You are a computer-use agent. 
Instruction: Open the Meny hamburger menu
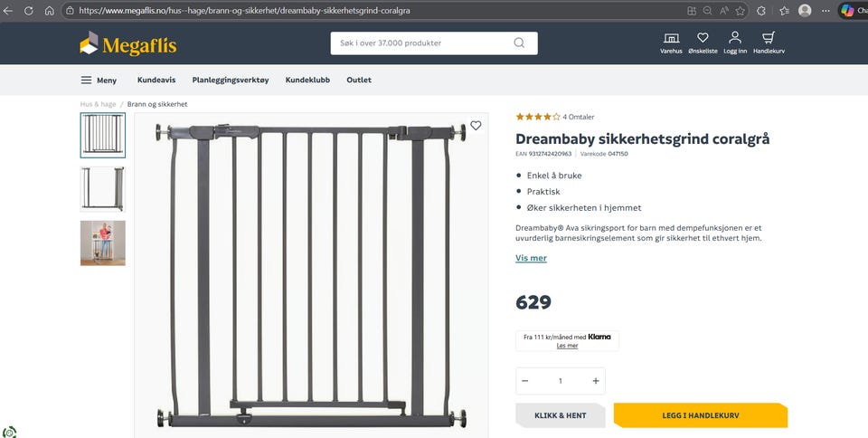click(99, 80)
